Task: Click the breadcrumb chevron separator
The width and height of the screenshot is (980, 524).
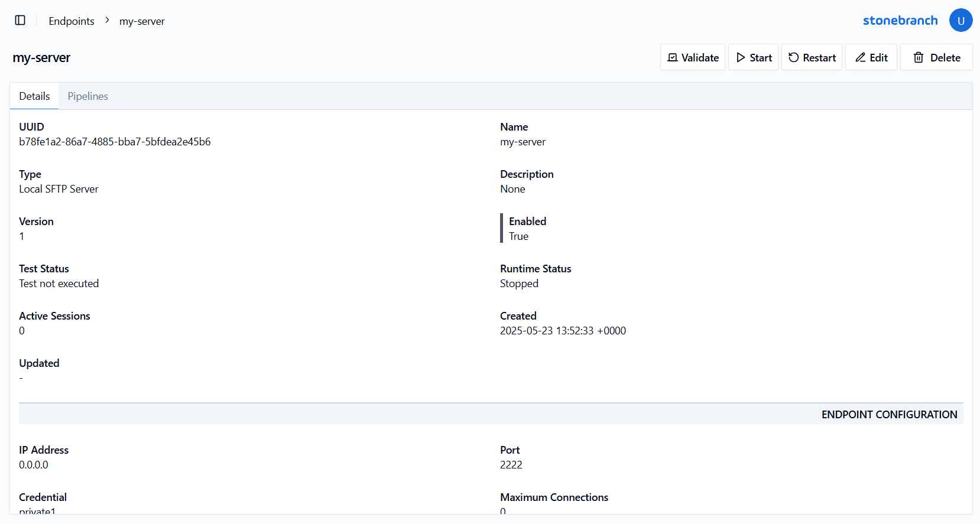Action: pos(107,21)
